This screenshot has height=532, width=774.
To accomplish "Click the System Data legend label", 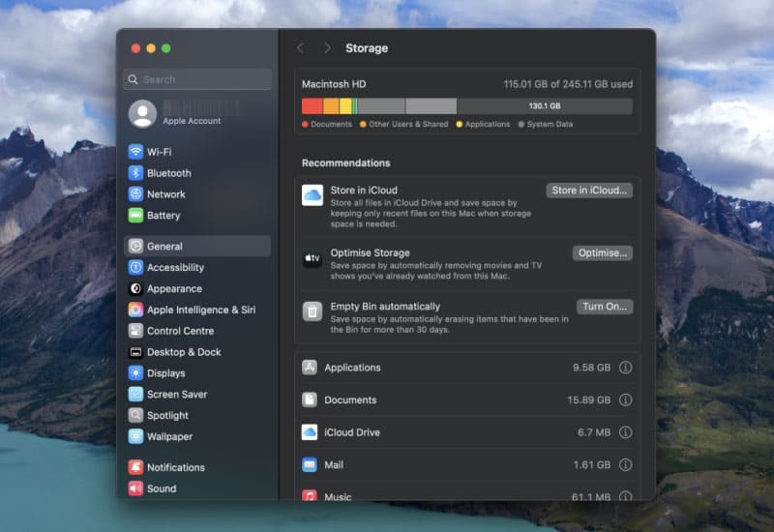I will (x=550, y=125).
